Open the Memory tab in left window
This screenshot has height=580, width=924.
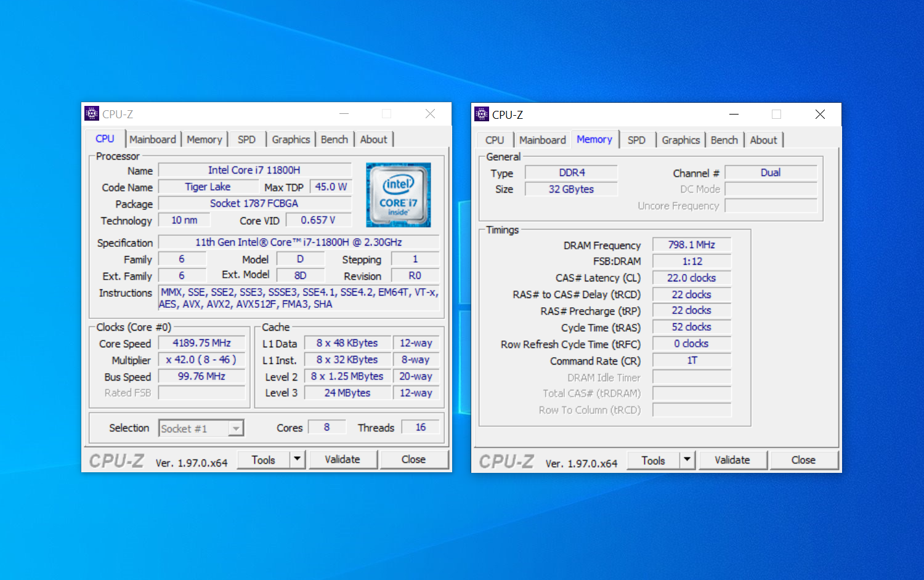coord(205,140)
